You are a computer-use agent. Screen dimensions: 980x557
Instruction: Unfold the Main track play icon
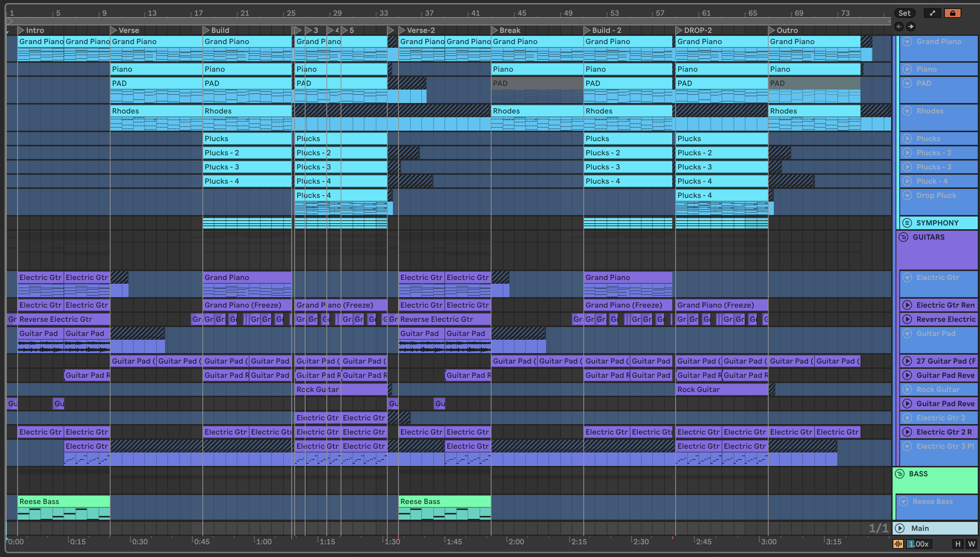[900, 528]
